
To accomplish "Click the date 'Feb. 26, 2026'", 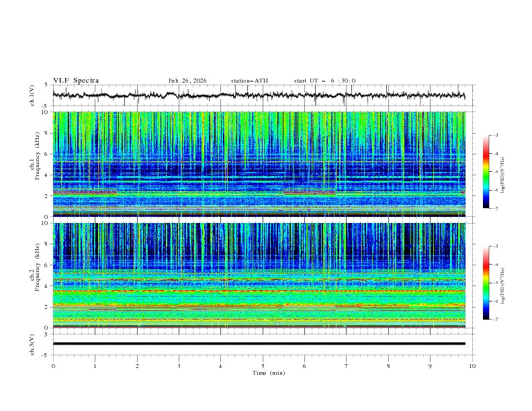I will (x=187, y=81).
